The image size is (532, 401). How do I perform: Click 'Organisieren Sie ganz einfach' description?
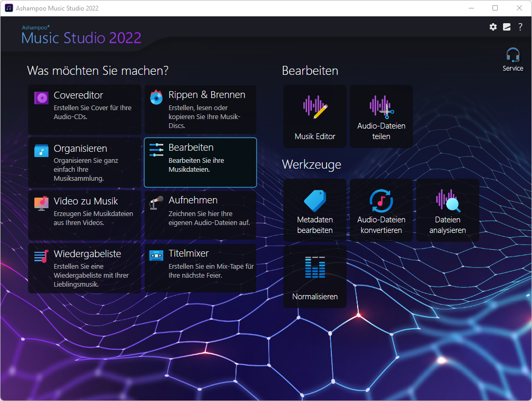tap(86, 170)
